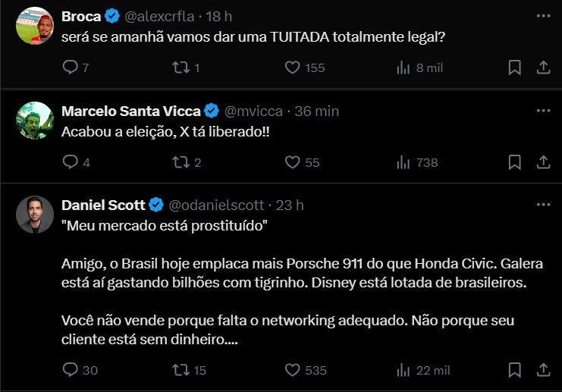
Task: Open more options on Broca's tweet
Action: coord(543,15)
